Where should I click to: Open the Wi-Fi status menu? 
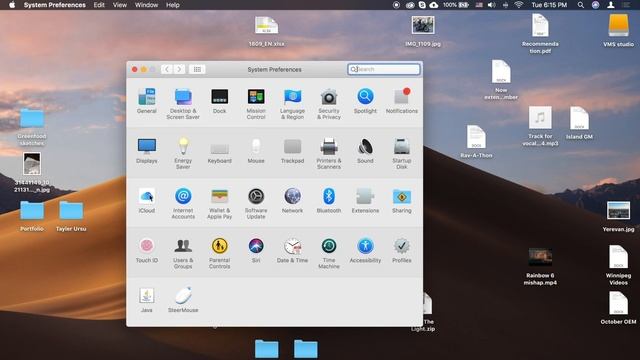coord(519,5)
